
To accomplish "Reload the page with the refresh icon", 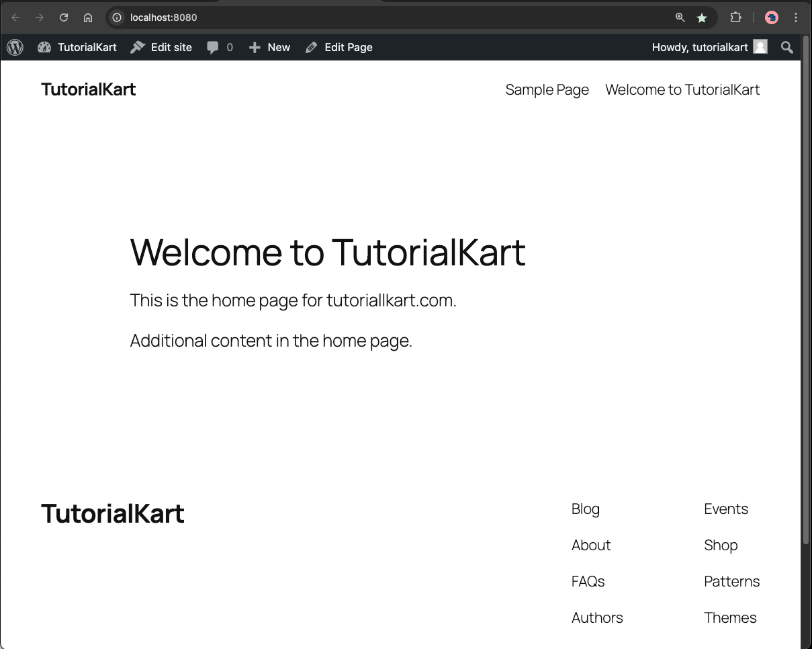I will pyautogui.click(x=64, y=17).
